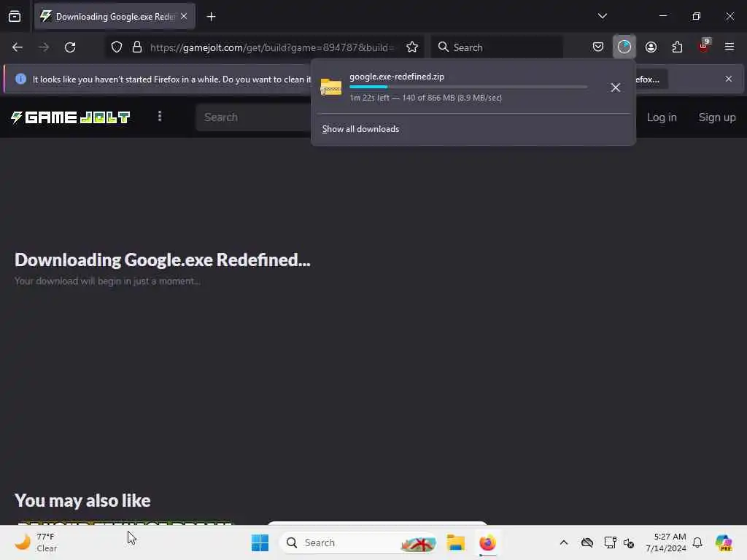Cancel the google.exe-redefined.zip download
The image size is (747, 560).
click(x=615, y=87)
